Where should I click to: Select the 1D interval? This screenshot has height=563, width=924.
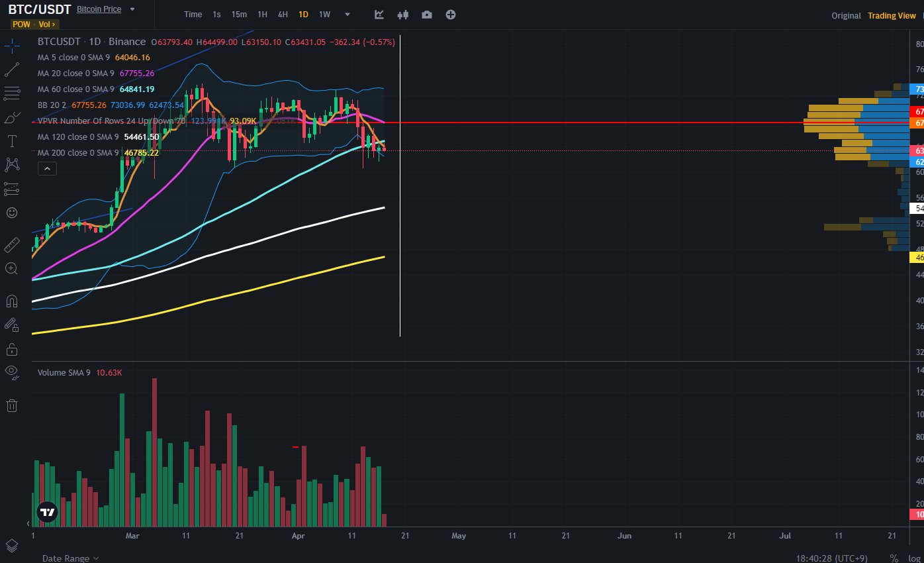pos(303,15)
